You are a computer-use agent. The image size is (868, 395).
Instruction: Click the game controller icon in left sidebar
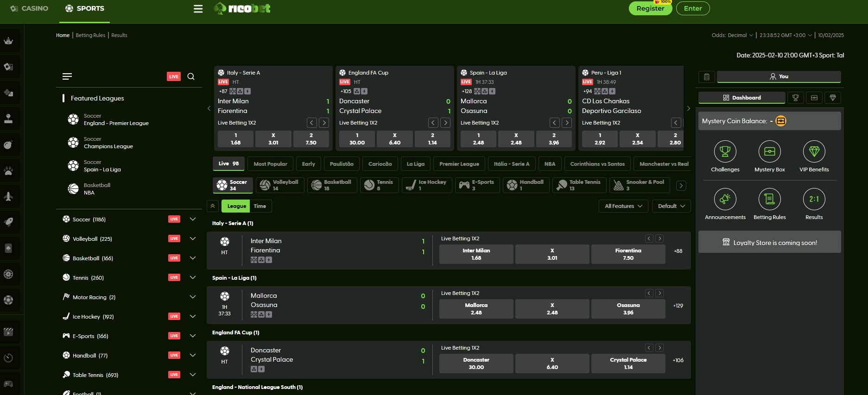[x=8, y=383]
